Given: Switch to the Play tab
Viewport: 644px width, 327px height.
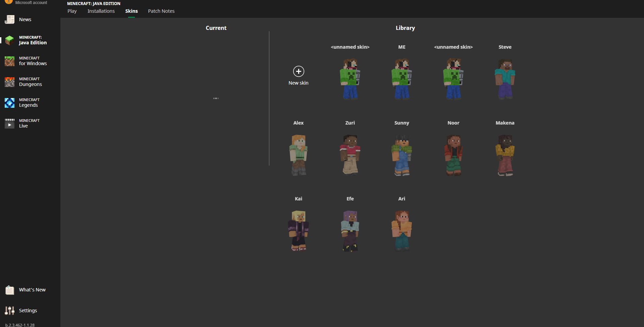Looking at the screenshot, I should [x=72, y=11].
